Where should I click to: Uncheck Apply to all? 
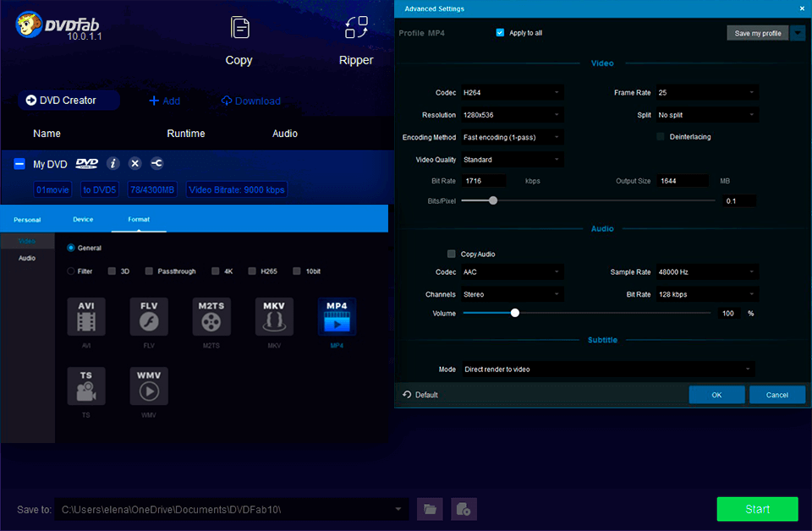coord(499,33)
